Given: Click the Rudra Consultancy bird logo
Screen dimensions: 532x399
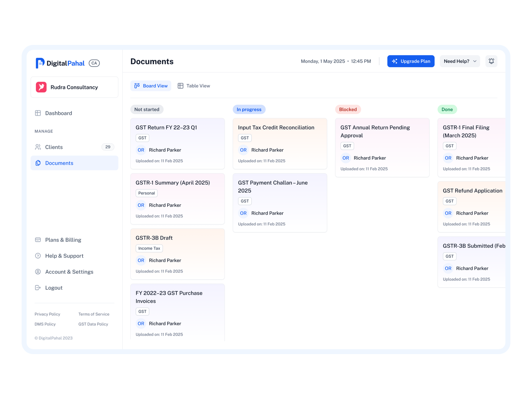Looking at the screenshot, I should pyautogui.click(x=41, y=87).
